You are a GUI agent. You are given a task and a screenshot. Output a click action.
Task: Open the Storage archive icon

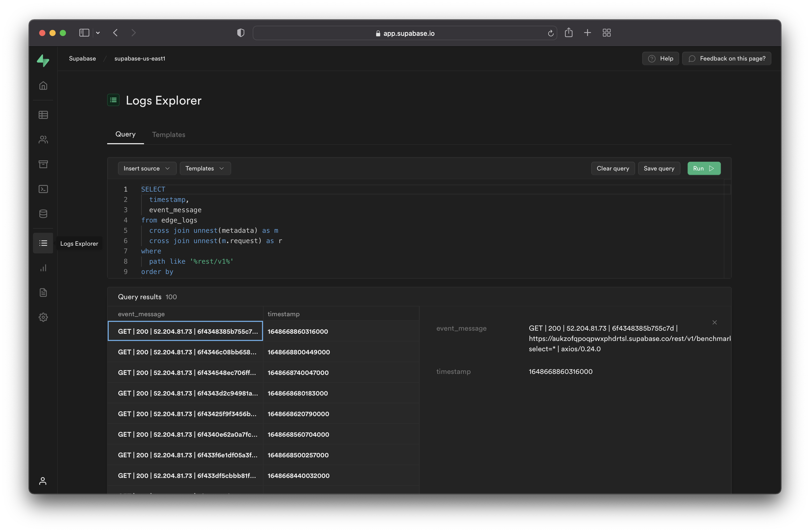coord(43,164)
